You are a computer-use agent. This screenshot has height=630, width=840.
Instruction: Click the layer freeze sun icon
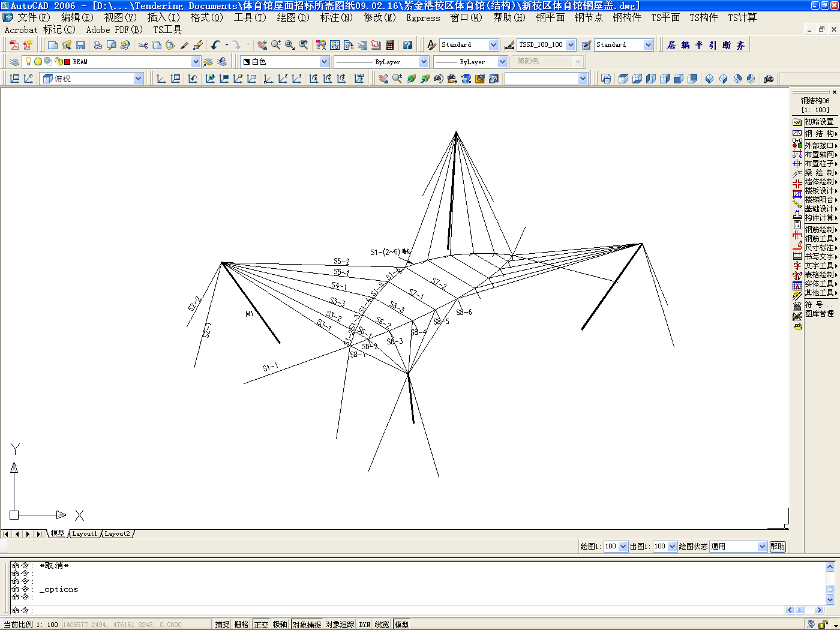click(38, 62)
